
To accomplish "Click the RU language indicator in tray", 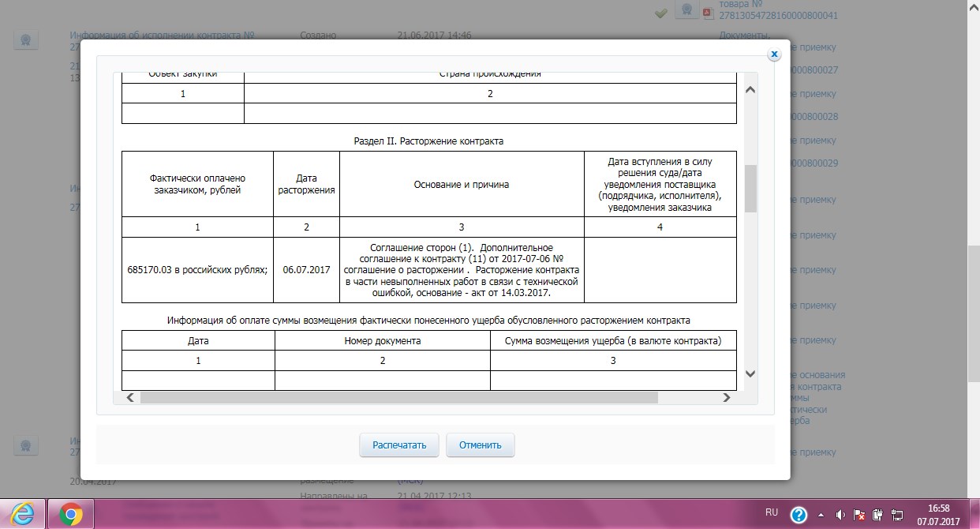I will (772, 513).
